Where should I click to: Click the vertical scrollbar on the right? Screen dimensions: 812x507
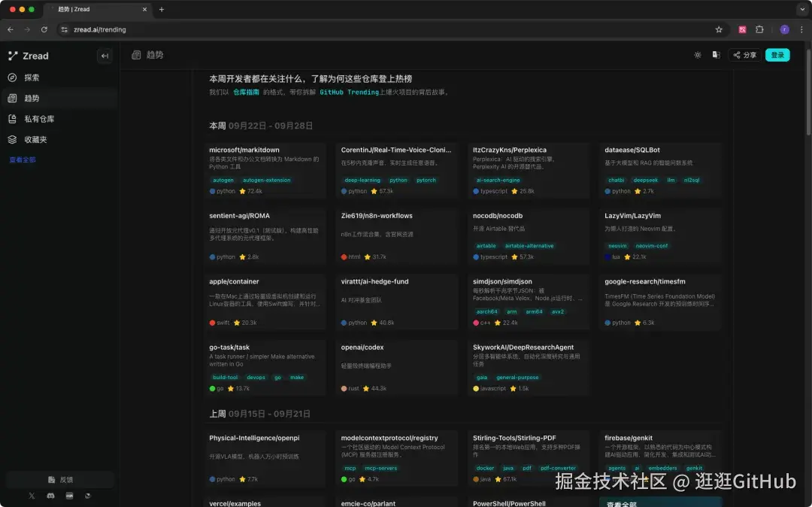808,90
